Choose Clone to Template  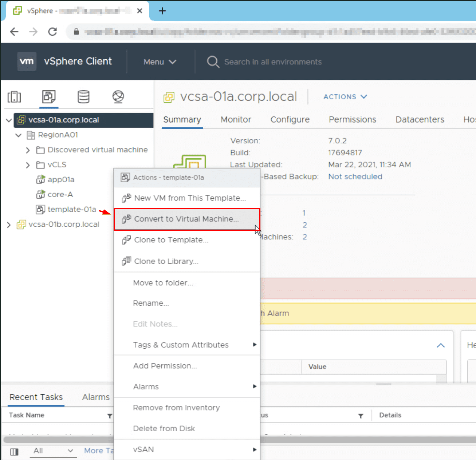click(x=187, y=240)
